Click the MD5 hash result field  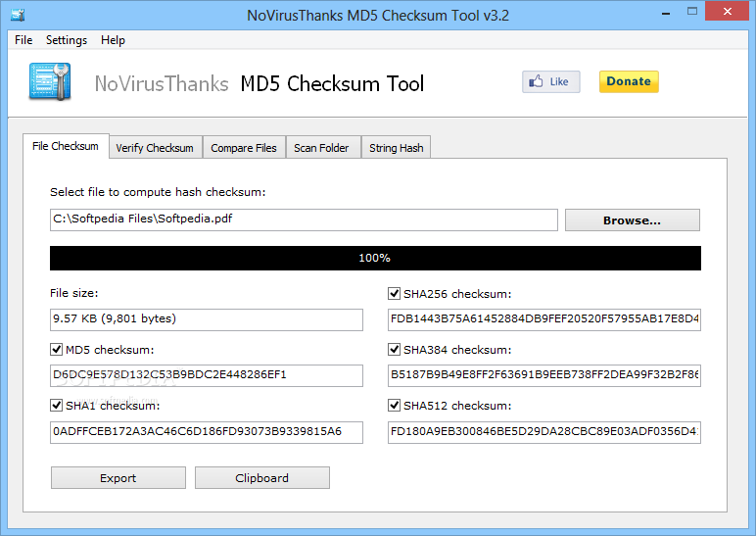[x=207, y=375]
